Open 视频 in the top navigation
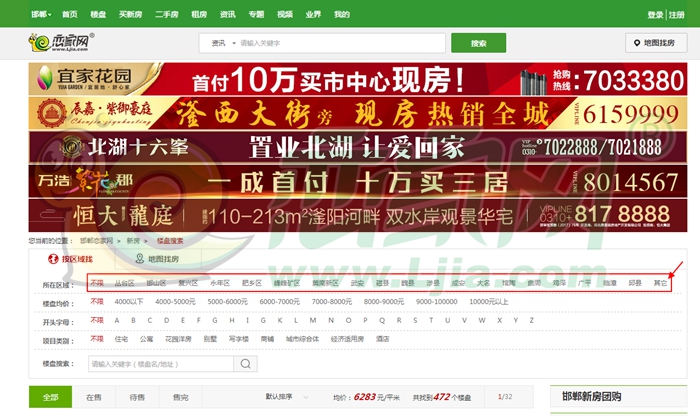700x416 pixels. [x=285, y=14]
